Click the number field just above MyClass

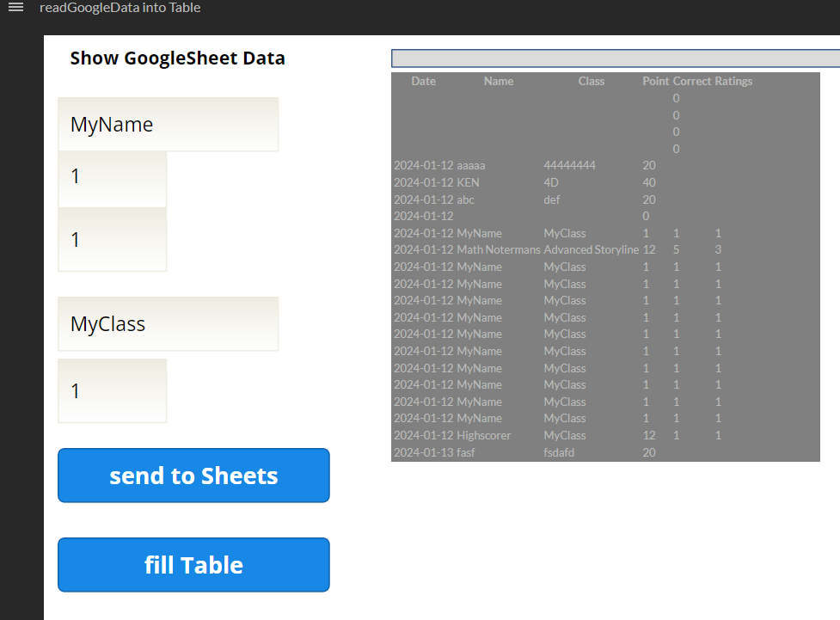[112, 240]
